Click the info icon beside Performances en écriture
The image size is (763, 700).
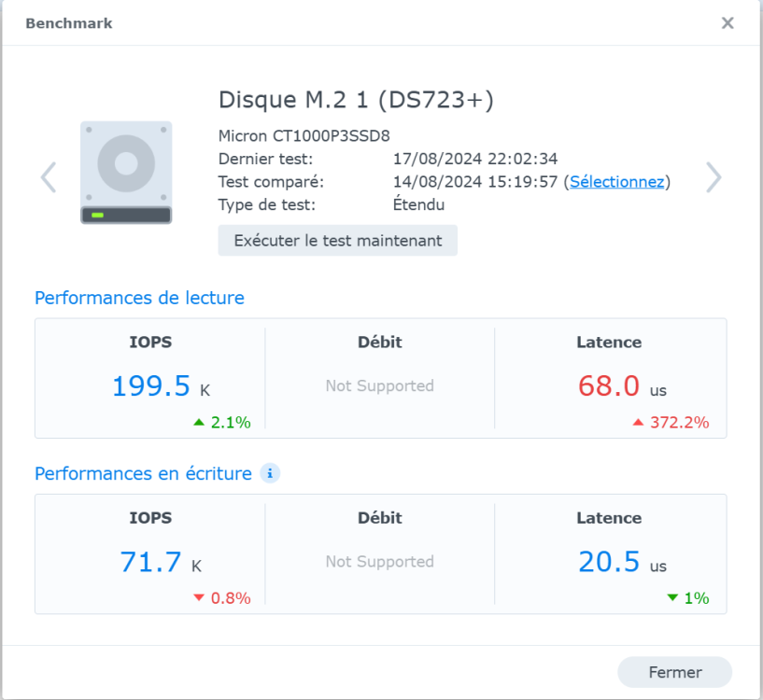pyautogui.click(x=270, y=473)
